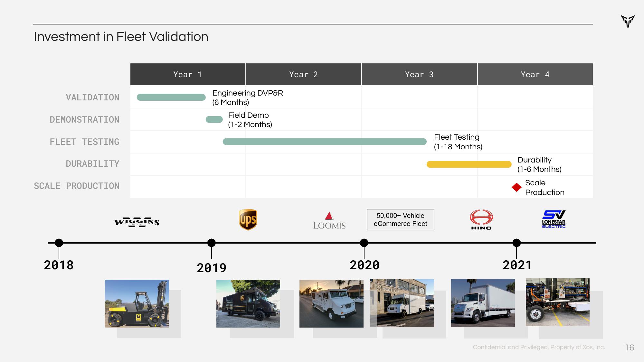Open the bare chassis workshop photo

558,302
